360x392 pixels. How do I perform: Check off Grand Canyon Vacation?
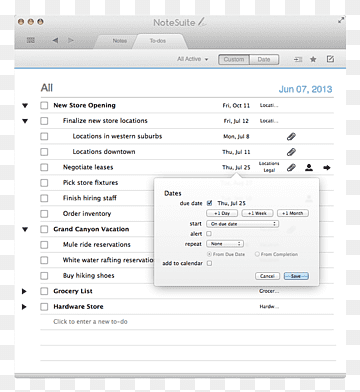44,229
